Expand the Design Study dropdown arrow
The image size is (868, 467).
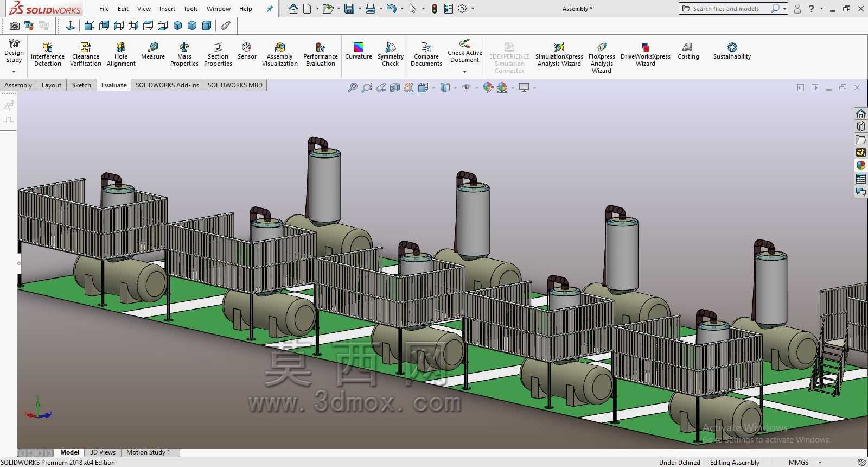pos(14,72)
